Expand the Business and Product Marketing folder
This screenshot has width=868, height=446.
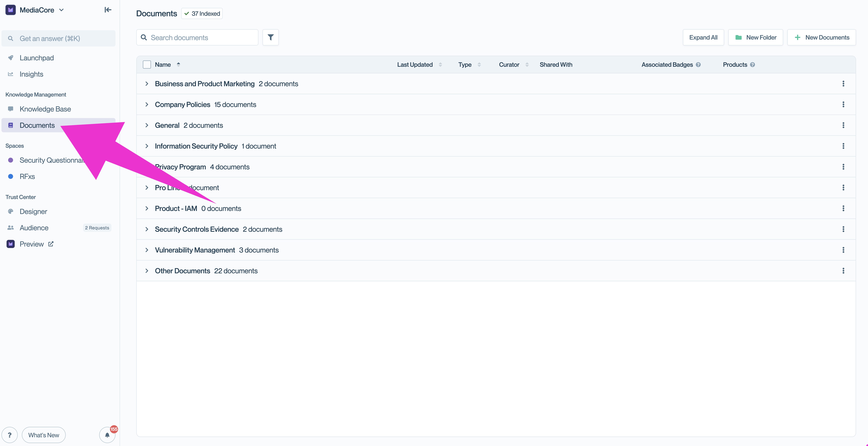pos(147,84)
